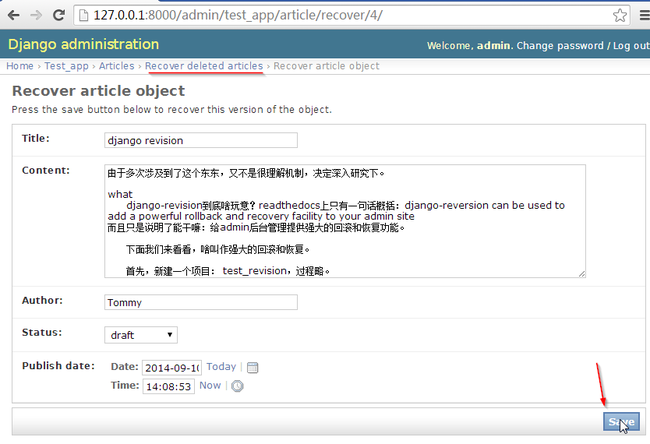Open the Status dropdown showing draft
The height and width of the screenshot is (444, 650).
pos(141,335)
